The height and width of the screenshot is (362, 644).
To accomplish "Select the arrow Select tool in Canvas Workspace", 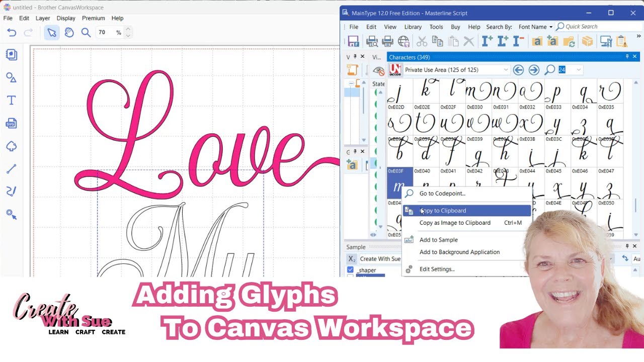I will tap(52, 33).
